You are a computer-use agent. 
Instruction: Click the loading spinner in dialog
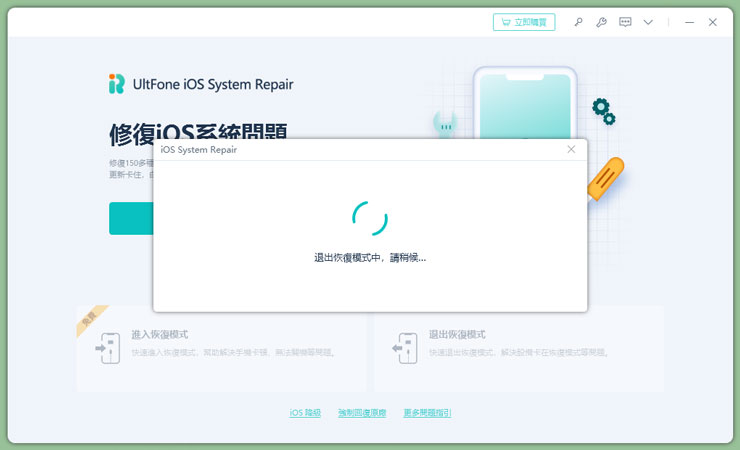click(x=370, y=218)
